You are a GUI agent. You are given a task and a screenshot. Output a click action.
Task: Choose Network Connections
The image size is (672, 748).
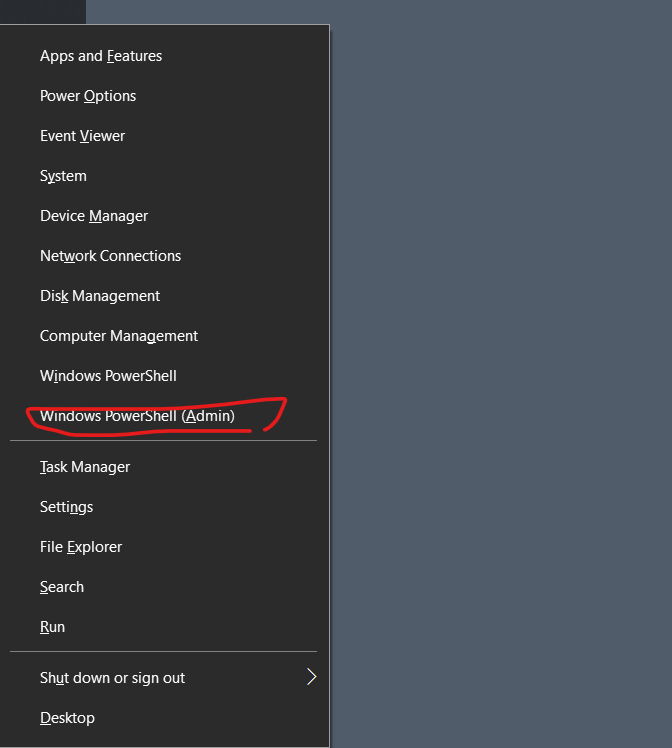110,256
